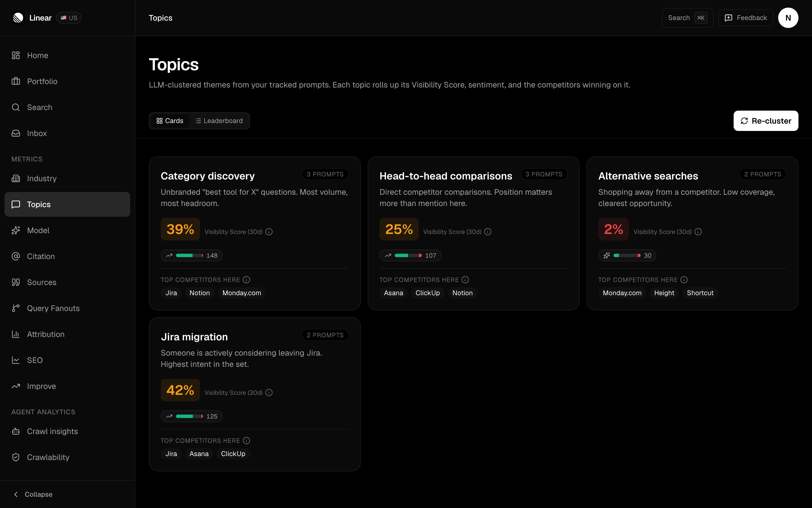
Task: Click the 30 sentiment bar on Alternative searches
Action: point(627,255)
